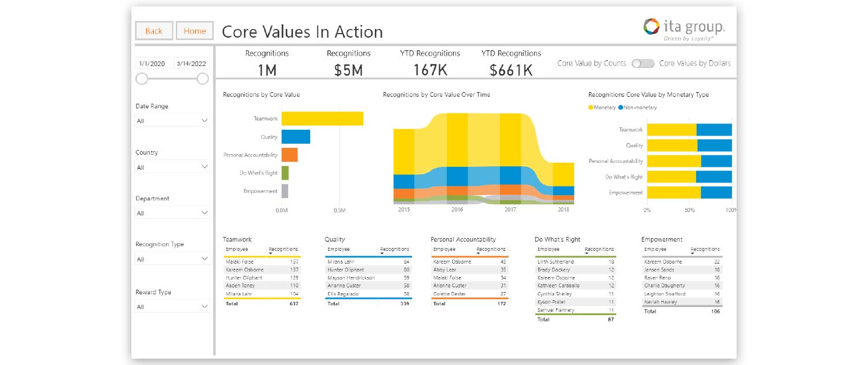Click the Home button
The width and height of the screenshot is (868, 365).
pos(194,31)
